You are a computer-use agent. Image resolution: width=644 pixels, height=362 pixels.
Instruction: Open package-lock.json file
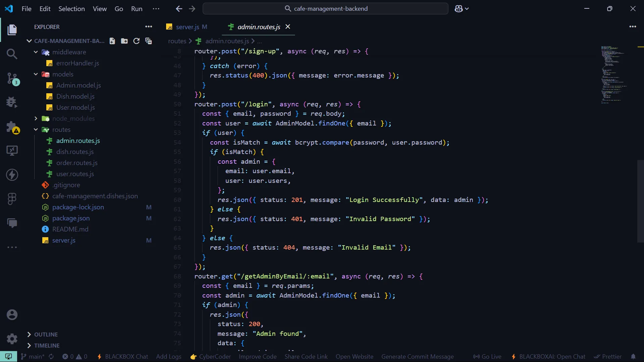coord(78,207)
